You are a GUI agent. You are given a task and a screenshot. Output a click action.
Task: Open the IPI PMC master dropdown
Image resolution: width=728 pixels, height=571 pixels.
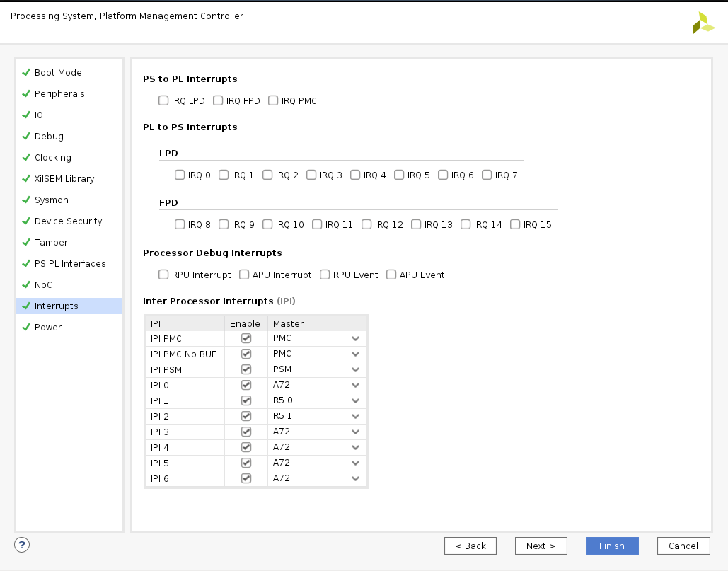[355, 339]
